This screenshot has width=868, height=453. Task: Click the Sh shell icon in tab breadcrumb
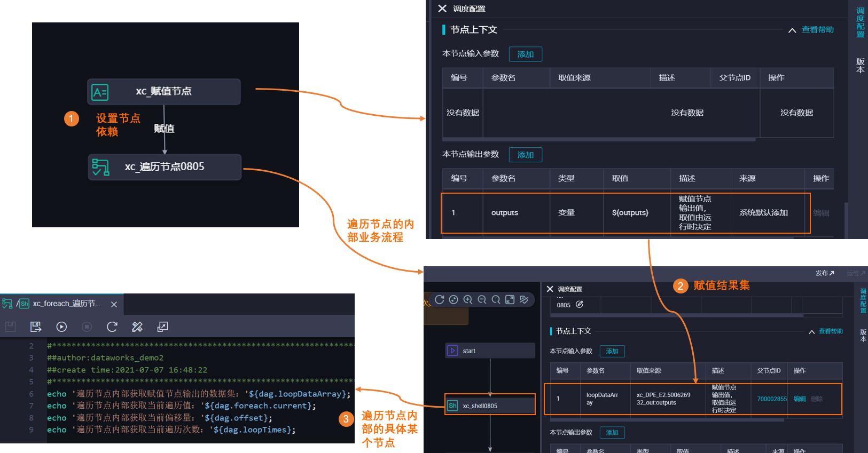25,304
